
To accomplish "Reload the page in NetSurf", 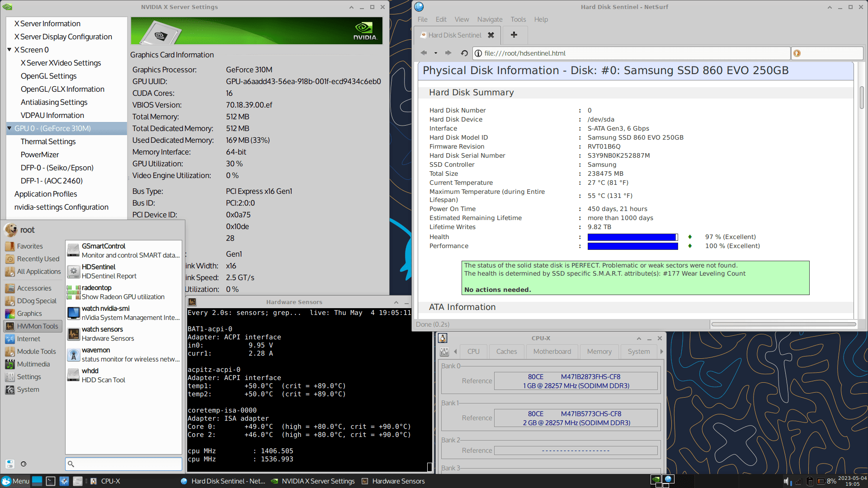I will (x=464, y=53).
